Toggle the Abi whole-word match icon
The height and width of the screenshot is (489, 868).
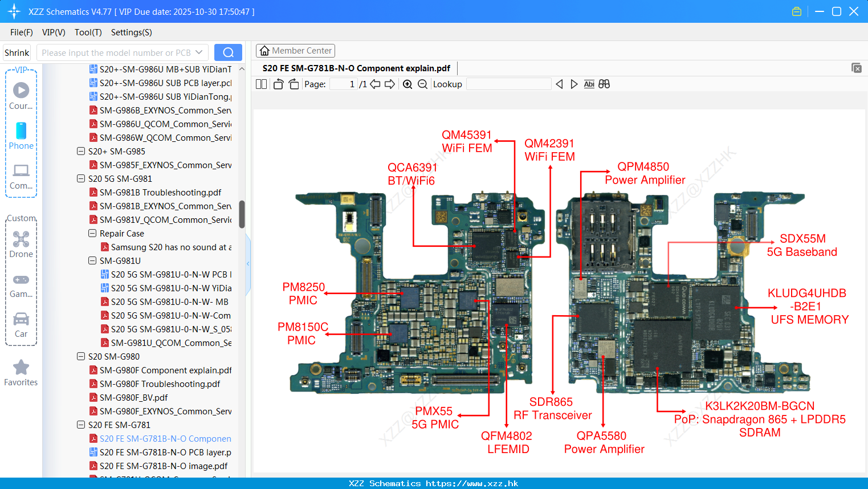[x=589, y=84]
